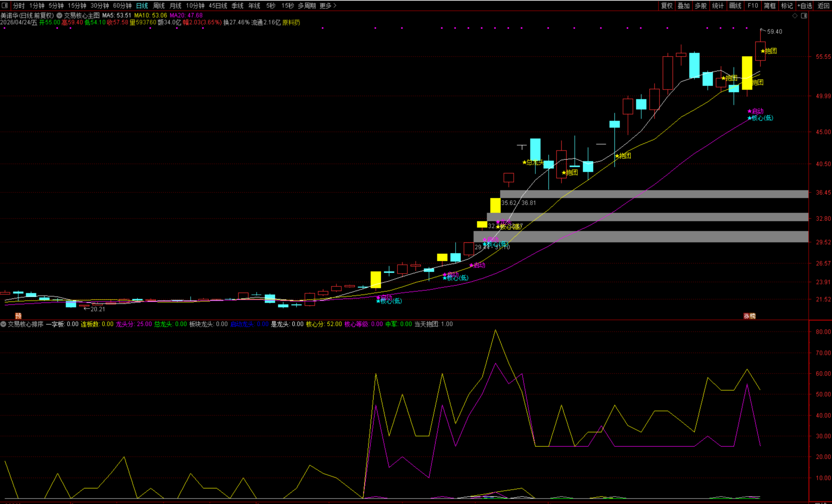Toggle the right side panel icon

coord(804,16)
